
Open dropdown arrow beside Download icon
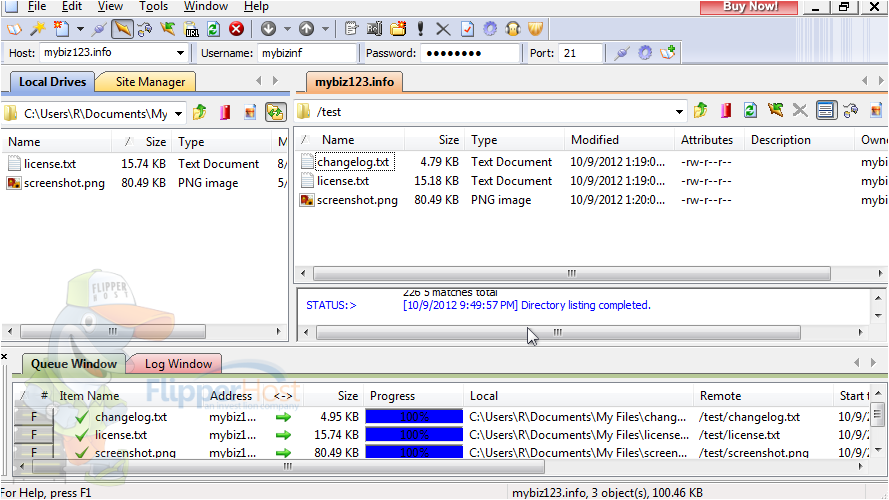[287, 28]
